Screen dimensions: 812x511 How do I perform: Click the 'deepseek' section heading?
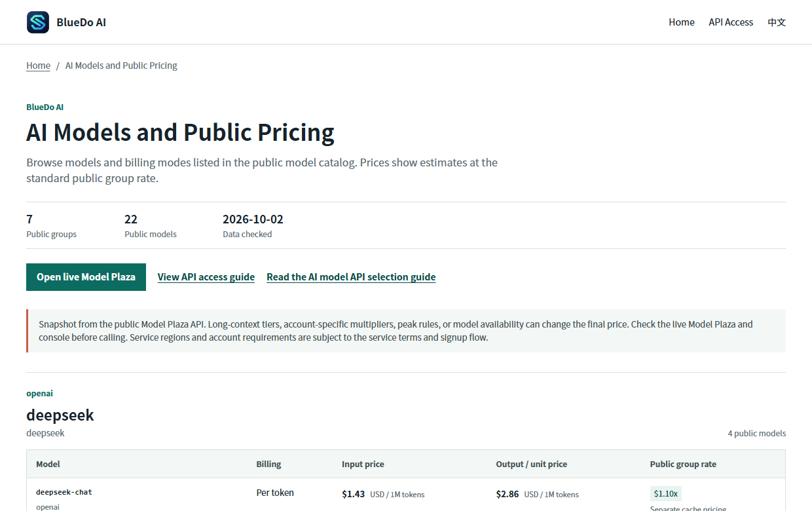tap(60, 415)
